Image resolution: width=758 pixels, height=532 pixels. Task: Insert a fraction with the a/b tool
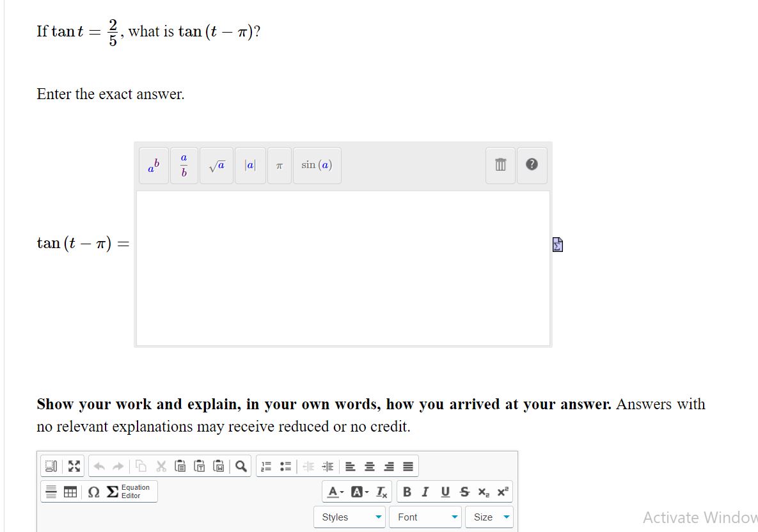click(x=184, y=165)
